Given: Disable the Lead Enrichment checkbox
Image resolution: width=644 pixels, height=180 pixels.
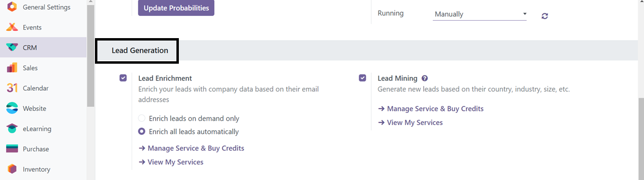Looking at the screenshot, I should pos(123,78).
